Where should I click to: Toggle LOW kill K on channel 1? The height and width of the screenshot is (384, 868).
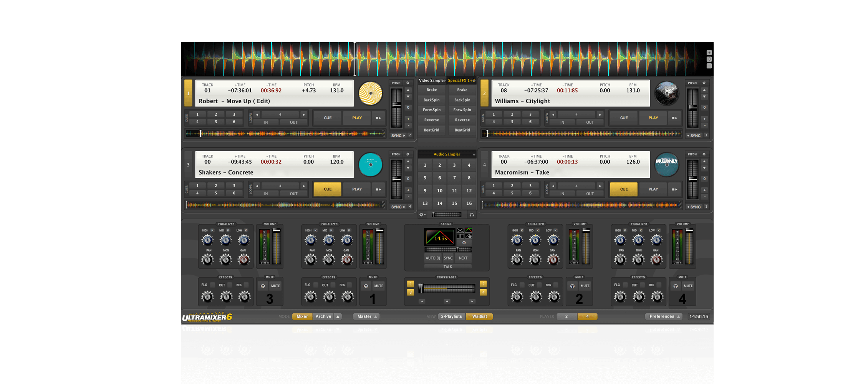349,230
